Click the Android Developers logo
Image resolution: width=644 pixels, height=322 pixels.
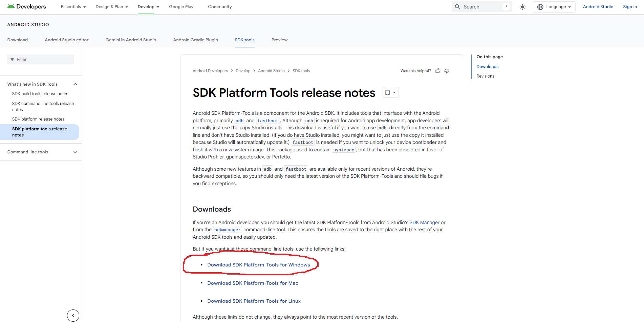[x=26, y=7]
